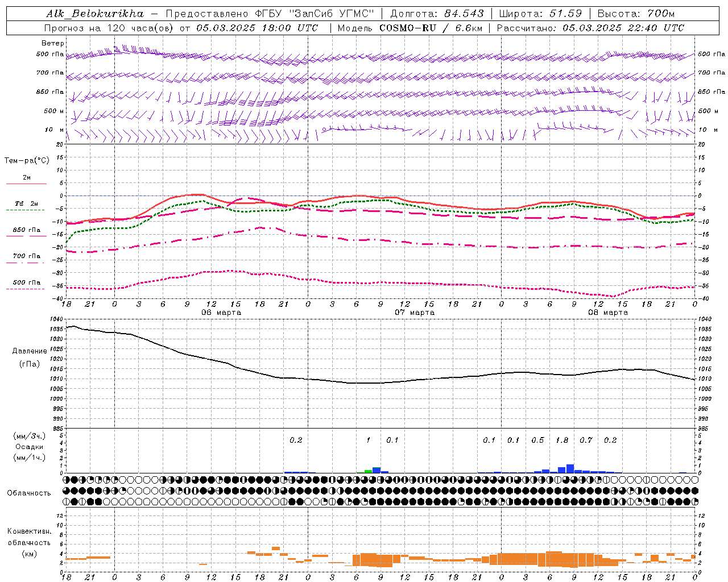Select the forecast start time 05.03.2025 18:00 UTC
The height and width of the screenshot is (582, 728).
click(257, 28)
